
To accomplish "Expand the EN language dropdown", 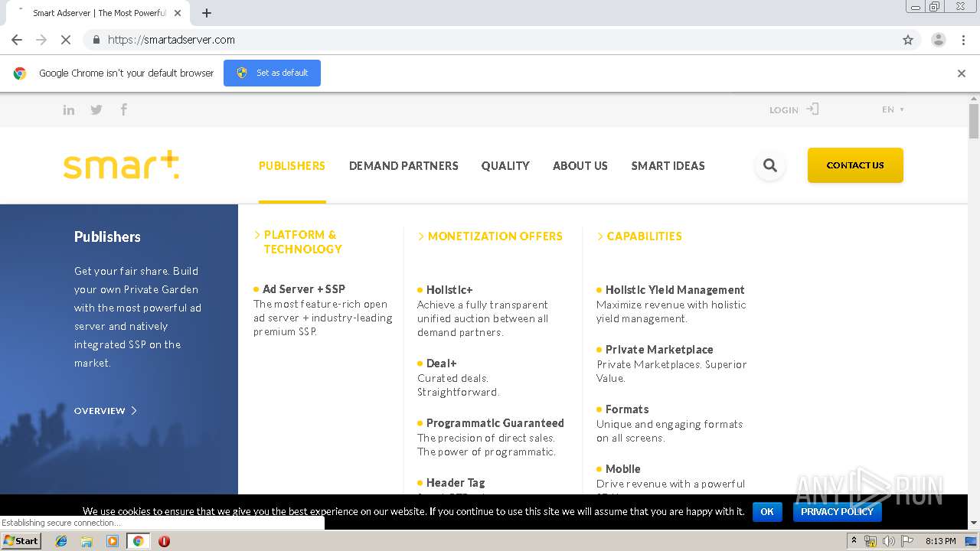I will tap(893, 109).
